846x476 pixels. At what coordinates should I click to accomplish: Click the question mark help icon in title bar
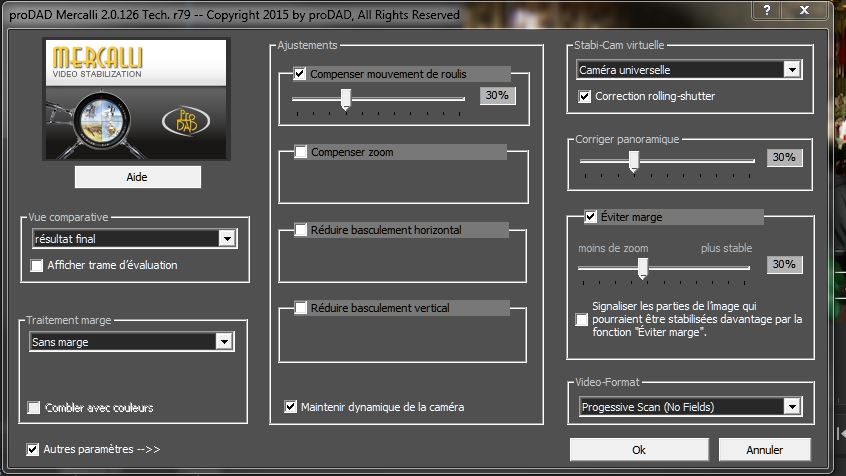tap(767, 10)
